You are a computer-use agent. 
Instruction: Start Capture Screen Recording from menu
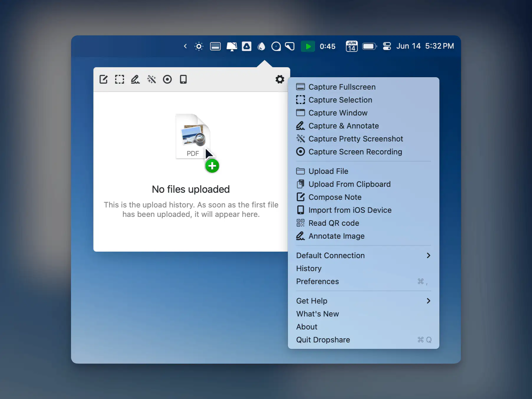click(363, 152)
